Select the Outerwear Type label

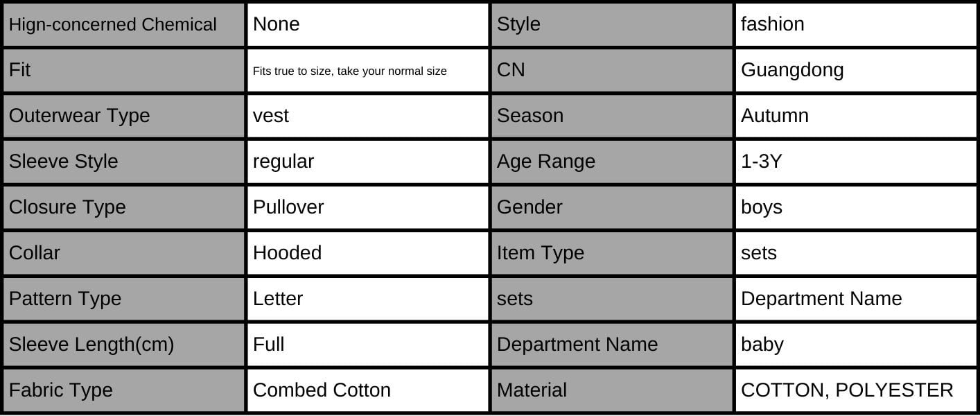(79, 116)
